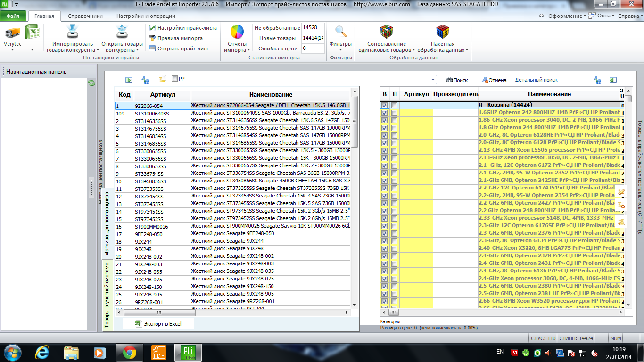Uncheck В checkbox for 1.6GHZ Opteron 242 row
The image size is (644, 362).
click(x=385, y=113)
